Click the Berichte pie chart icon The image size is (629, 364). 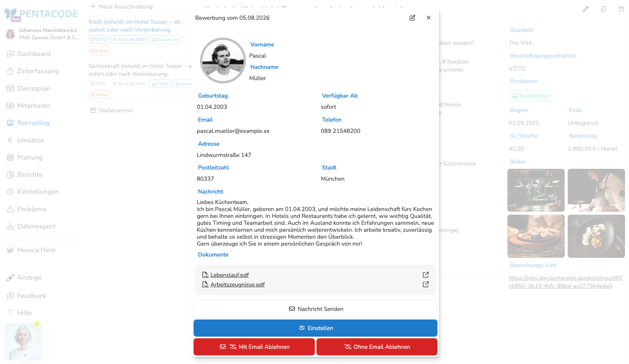tap(10, 175)
